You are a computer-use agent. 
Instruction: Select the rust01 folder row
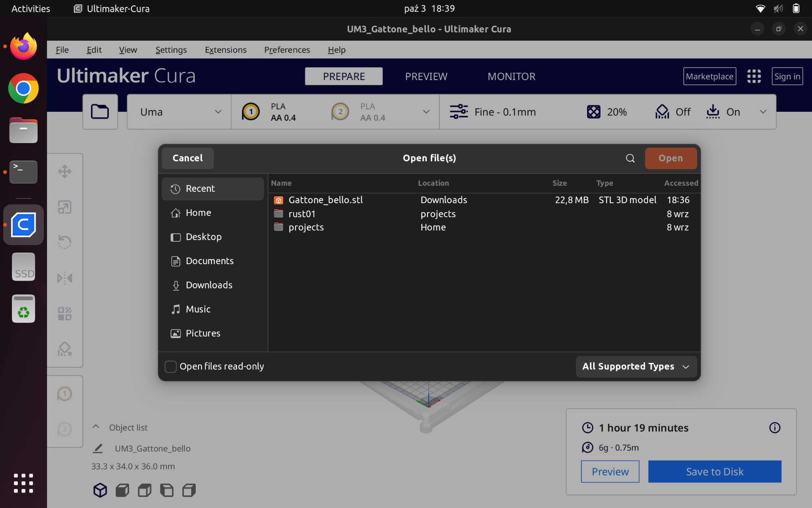(484, 214)
